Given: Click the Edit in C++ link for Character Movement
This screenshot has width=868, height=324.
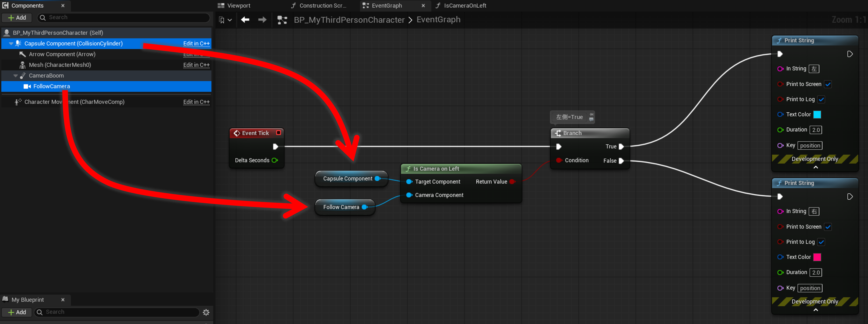Looking at the screenshot, I should (196, 102).
